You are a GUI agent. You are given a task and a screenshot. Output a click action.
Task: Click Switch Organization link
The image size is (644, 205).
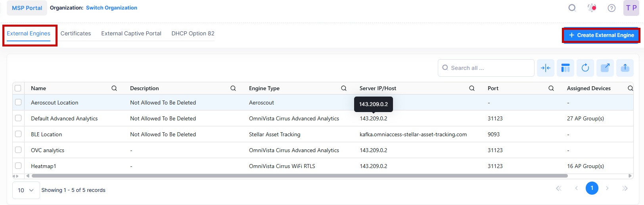pyautogui.click(x=111, y=8)
